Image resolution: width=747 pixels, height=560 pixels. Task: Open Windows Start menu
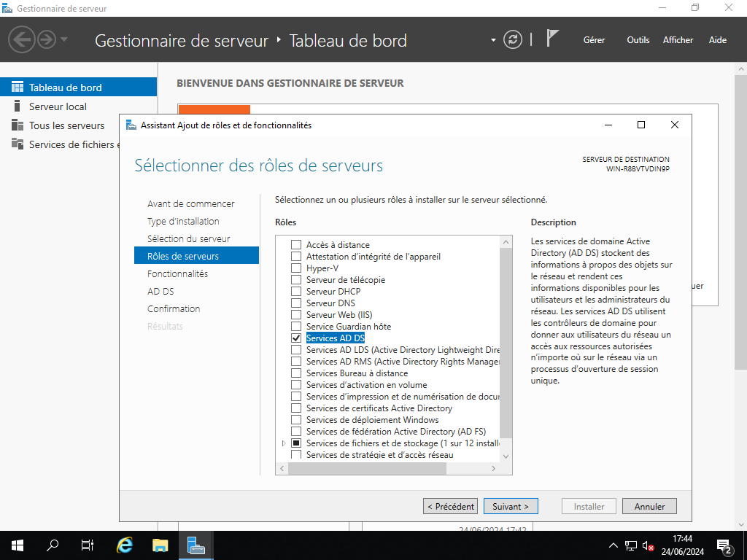pos(18,545)
